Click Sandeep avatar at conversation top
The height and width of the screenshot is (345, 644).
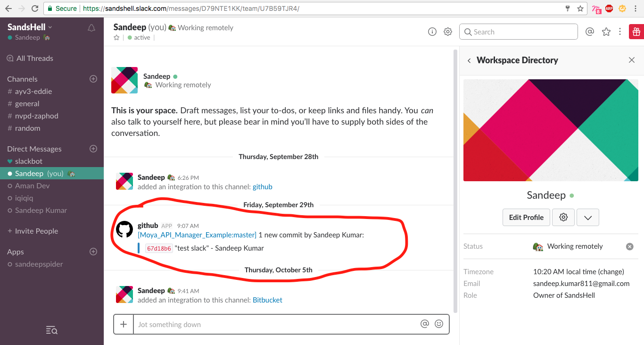pyautogui.click(x=124, y=80)
